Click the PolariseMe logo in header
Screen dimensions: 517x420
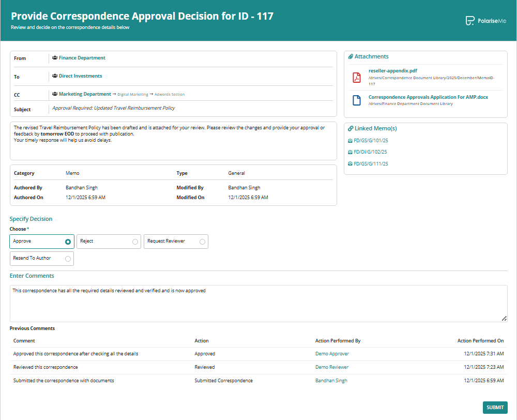coord(485,21)
